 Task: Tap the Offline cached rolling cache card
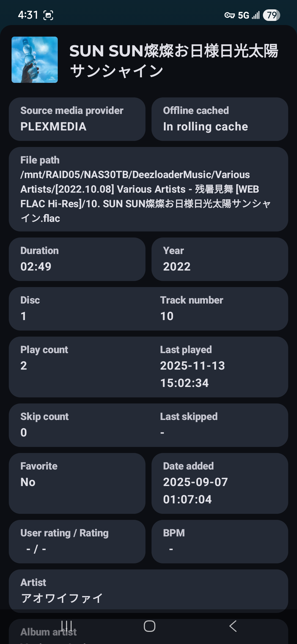click(219, 119)
